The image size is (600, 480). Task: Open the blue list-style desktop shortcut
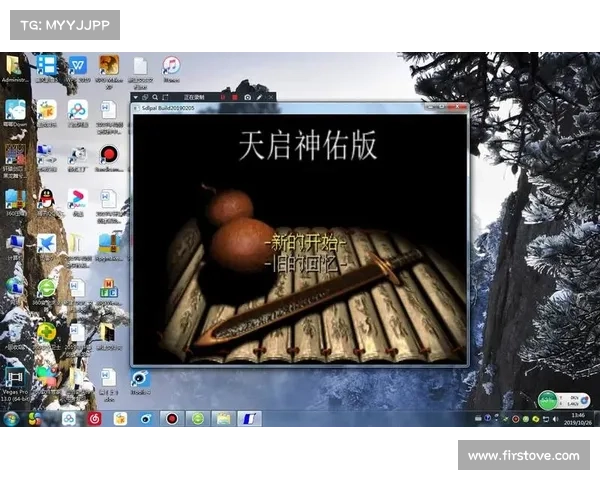click(x=46, y=69)
